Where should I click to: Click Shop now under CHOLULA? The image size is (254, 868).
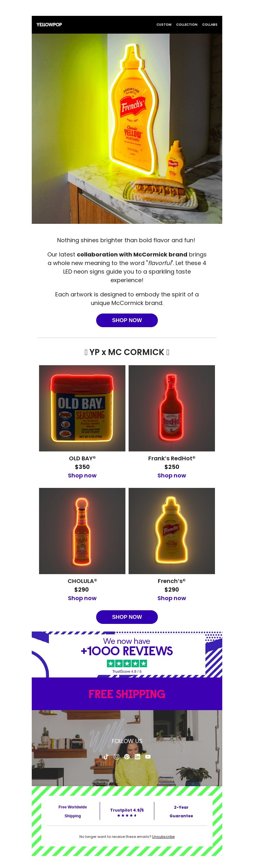(x=82, y=598)
